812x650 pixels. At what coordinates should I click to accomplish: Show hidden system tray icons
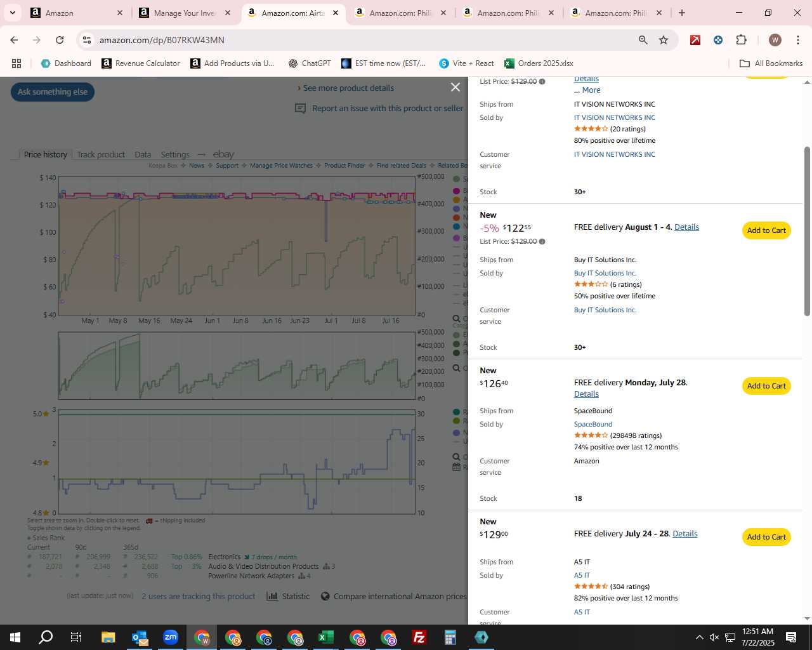click(699, 637)
